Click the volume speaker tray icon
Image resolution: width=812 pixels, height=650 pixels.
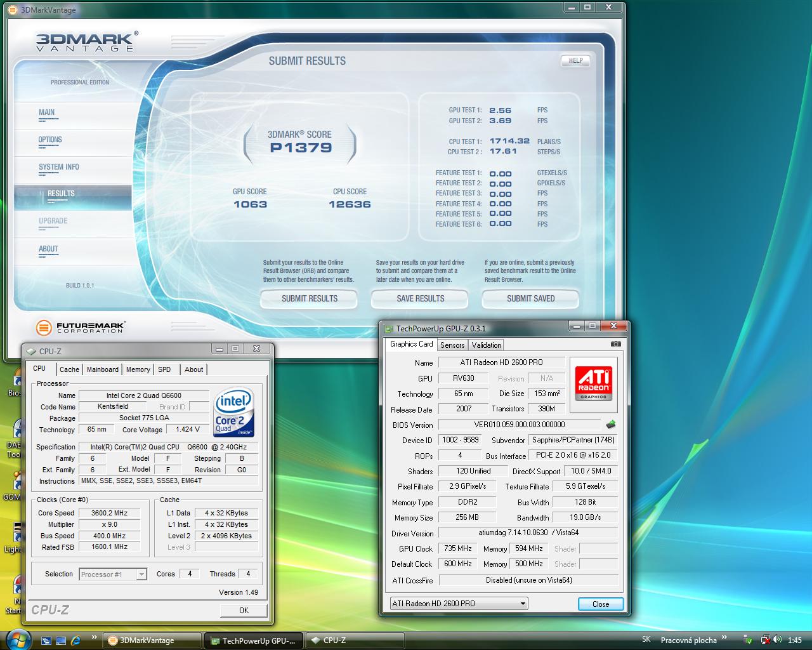(778, 640)
